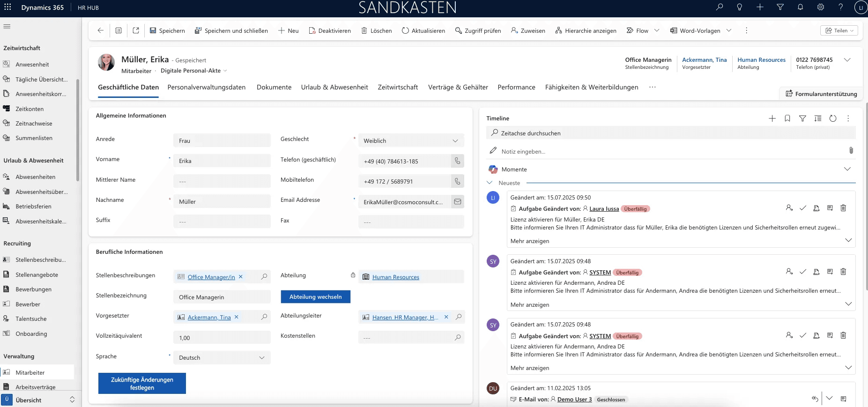Expand the header fields chevron next to Telefon (privat)
The height and width of the screenshot is (407, 868).
pos(847,60)
